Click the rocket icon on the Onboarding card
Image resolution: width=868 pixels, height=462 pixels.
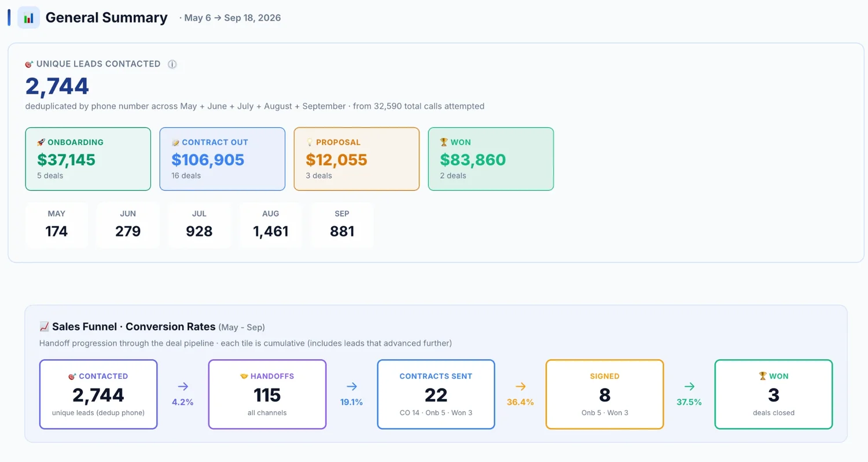[41, 142]
